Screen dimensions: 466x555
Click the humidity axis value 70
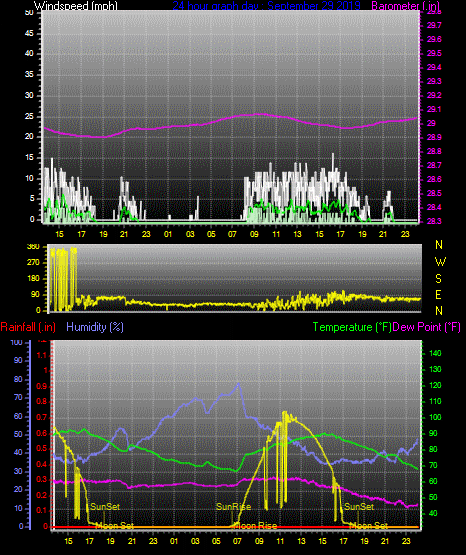coord(18,397)
